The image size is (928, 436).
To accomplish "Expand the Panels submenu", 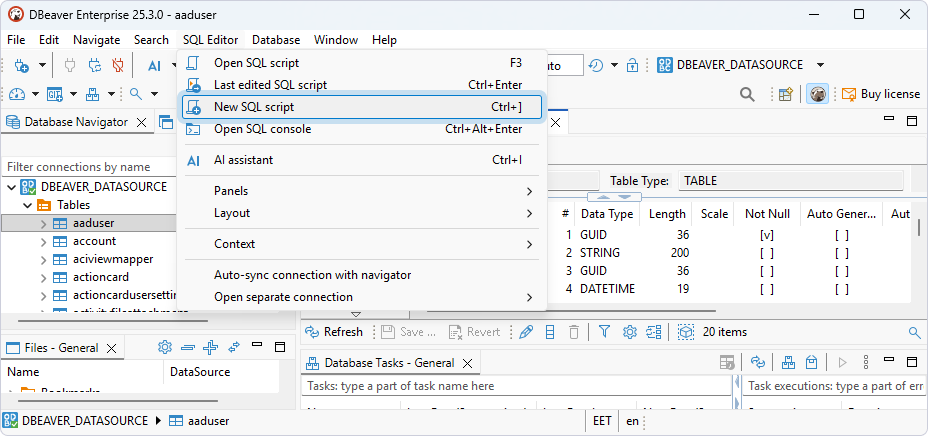I will (362, 191).
